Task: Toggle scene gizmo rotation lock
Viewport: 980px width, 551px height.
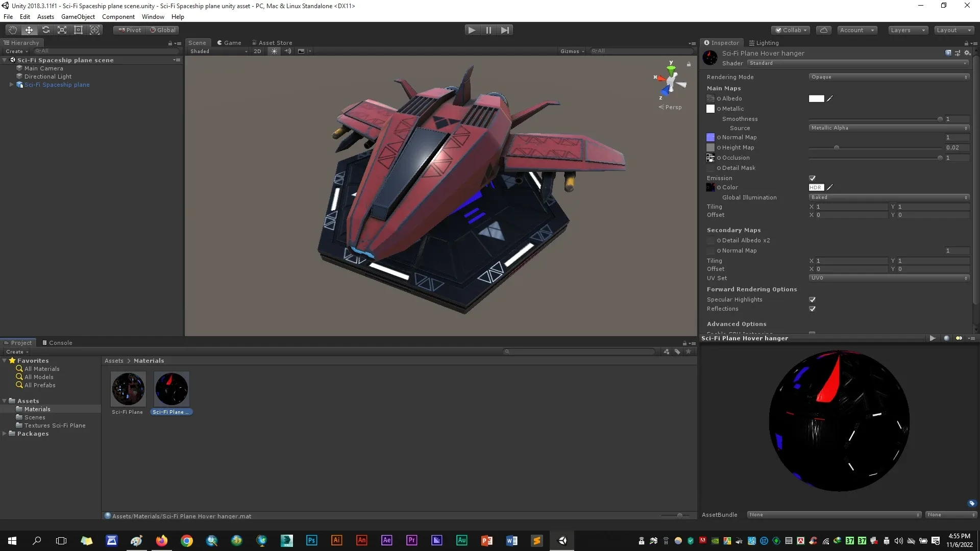Action: point(689,64)
